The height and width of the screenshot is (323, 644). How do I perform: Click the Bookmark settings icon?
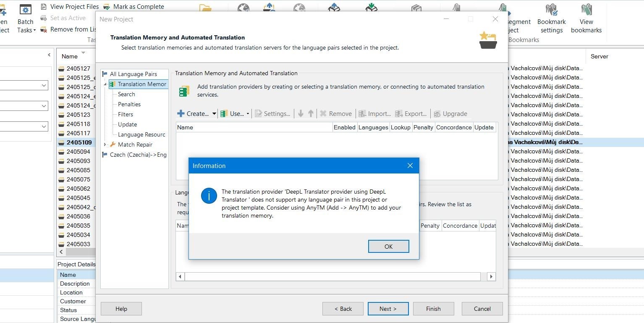pyautogui.click(x=551, y=10)
